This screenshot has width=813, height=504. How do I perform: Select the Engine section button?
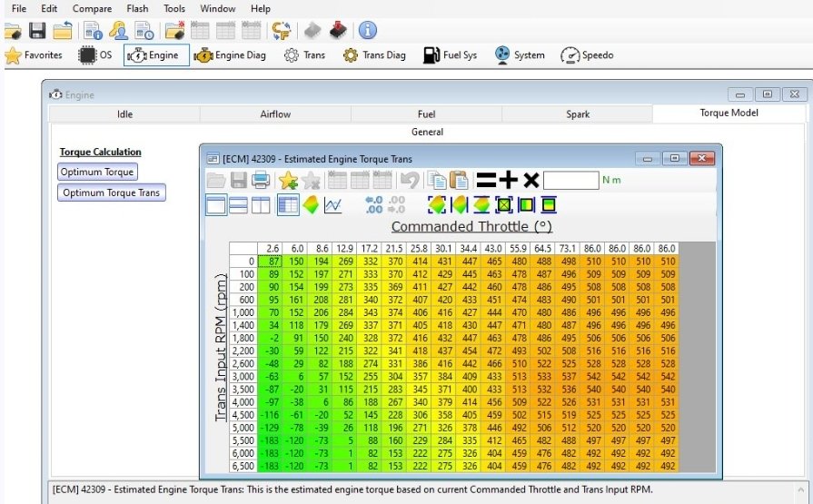pos(156,55)
